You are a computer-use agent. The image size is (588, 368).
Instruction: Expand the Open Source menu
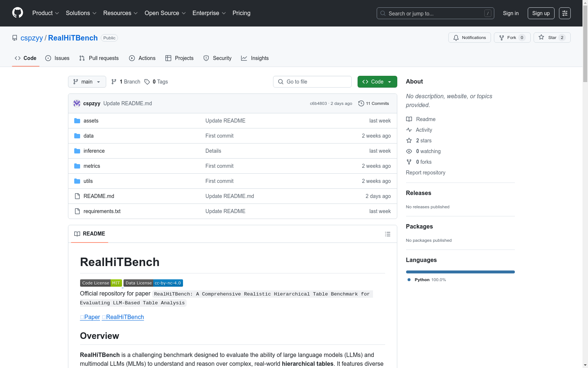(165, 13)
